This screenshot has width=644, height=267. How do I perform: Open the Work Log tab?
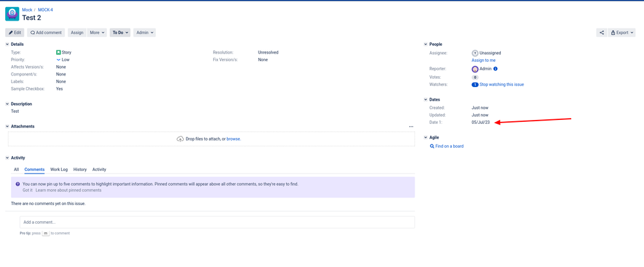point(59,169)
